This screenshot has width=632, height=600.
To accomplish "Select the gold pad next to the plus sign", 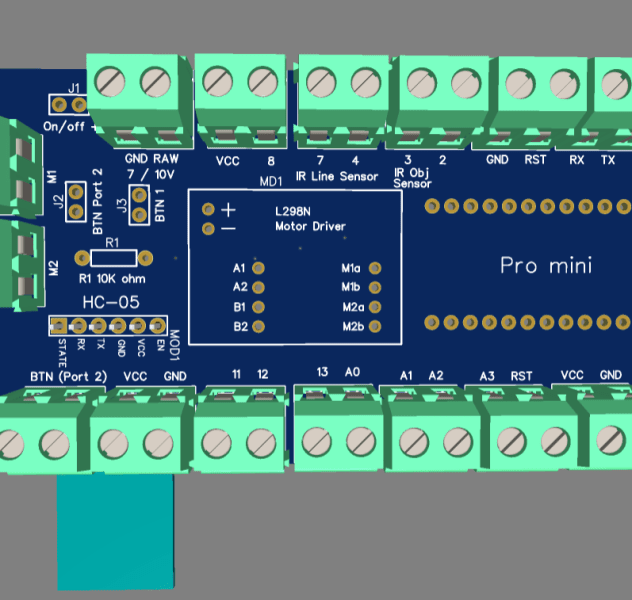I will (208, 209).
